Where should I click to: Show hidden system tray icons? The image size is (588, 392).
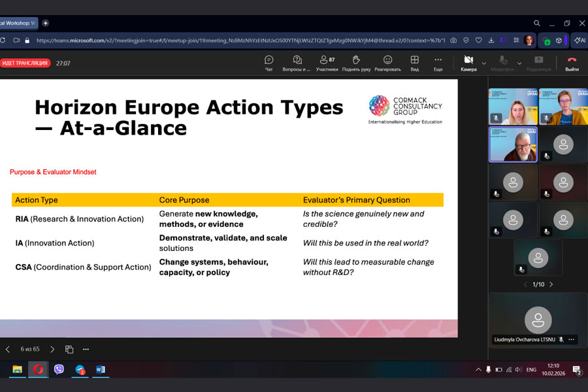point(478,370)
